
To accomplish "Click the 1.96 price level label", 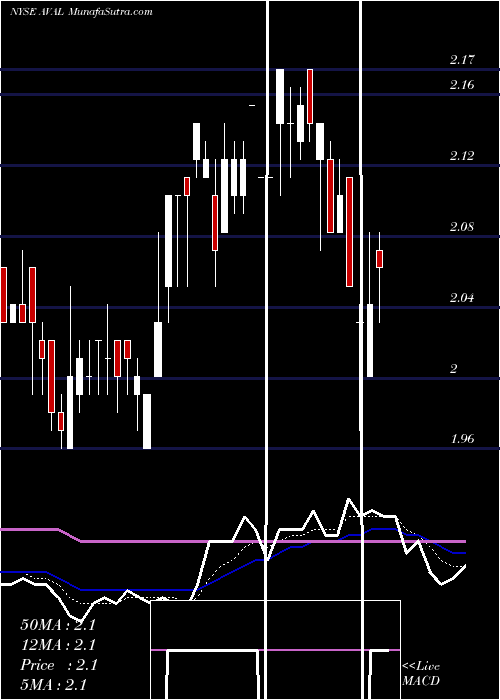I will click(462, 439).
